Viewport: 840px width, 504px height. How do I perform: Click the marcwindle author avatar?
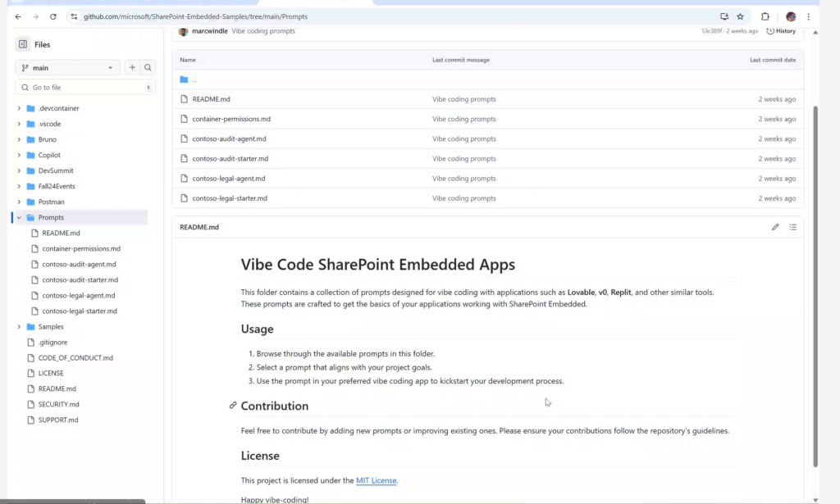(183, 32)
